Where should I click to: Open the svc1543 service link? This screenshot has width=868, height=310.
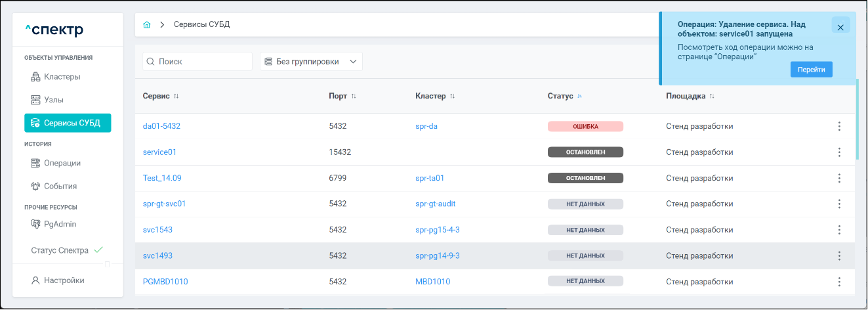pyautogui.click(x=157, y=230)
